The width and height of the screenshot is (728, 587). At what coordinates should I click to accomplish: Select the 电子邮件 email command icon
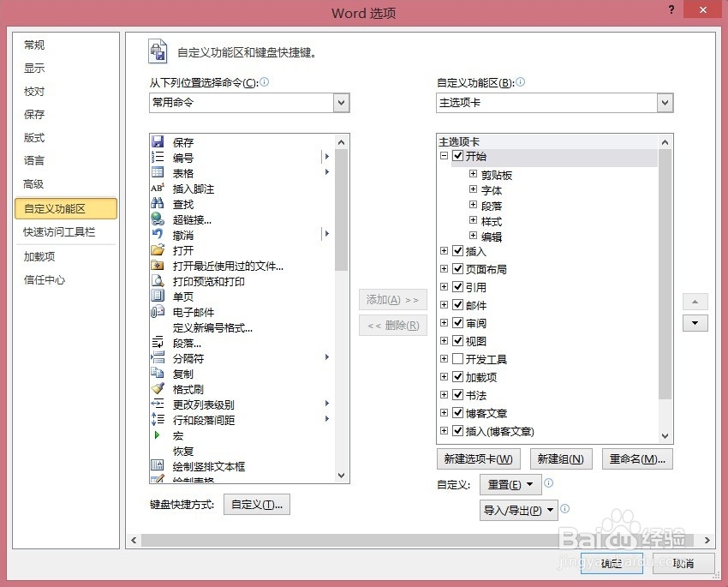[158, 312]
